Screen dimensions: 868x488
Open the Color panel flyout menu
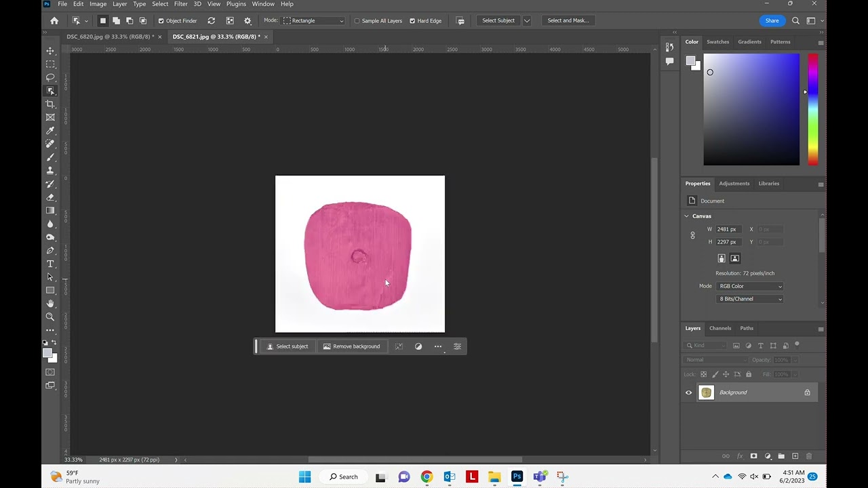click(821, 42)
